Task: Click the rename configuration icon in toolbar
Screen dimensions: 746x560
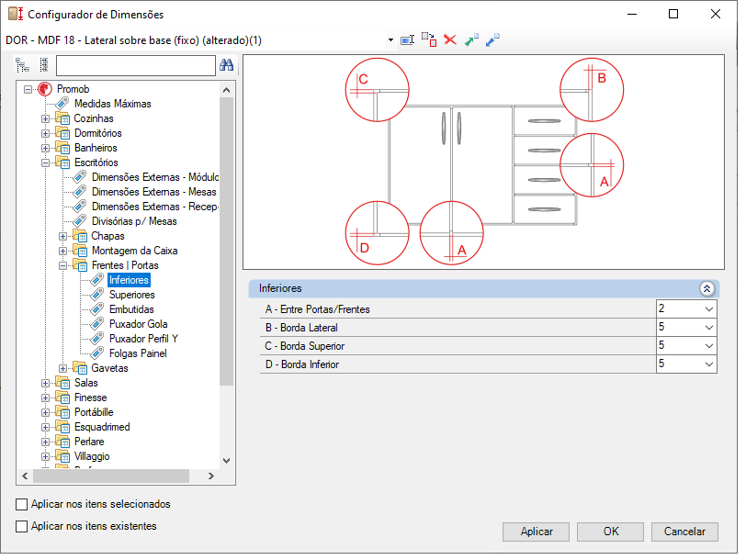Action: 407,39
